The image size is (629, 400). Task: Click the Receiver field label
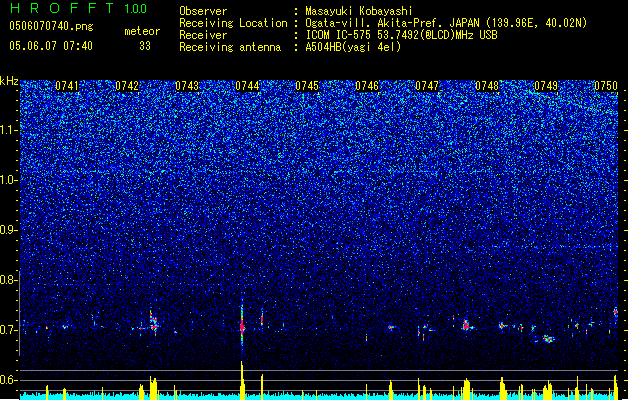click(x=203, y=35)
